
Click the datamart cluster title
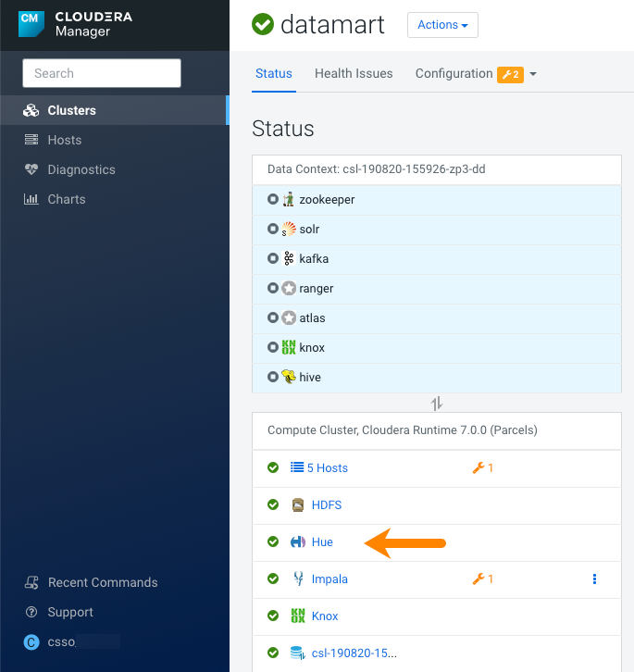click(x=332, y=24)
